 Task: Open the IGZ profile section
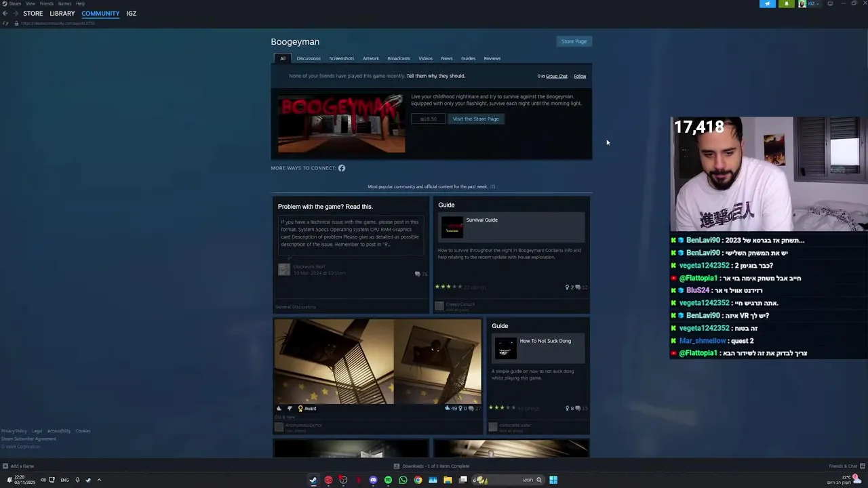tap(131, 14)
